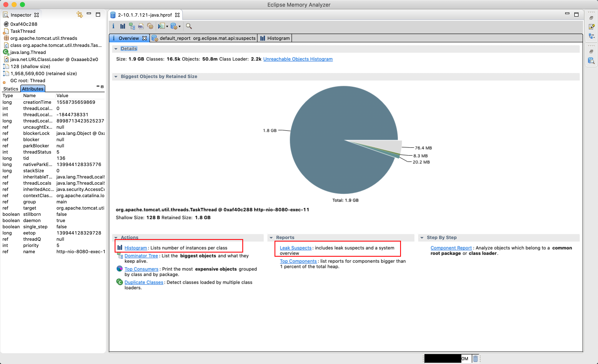The image size is (598, 364).
Task: Click the Unreachable Objects Histogram link
Action: 298,59
